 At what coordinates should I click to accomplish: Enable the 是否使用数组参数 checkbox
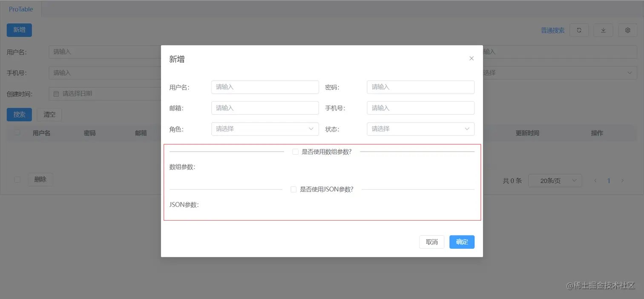295,152
